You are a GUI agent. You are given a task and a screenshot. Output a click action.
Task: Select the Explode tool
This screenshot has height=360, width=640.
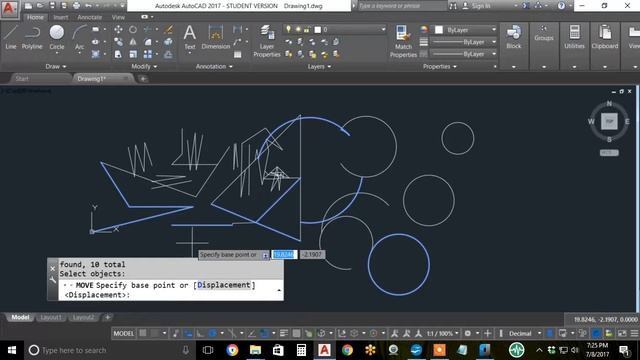click(168, 42)
